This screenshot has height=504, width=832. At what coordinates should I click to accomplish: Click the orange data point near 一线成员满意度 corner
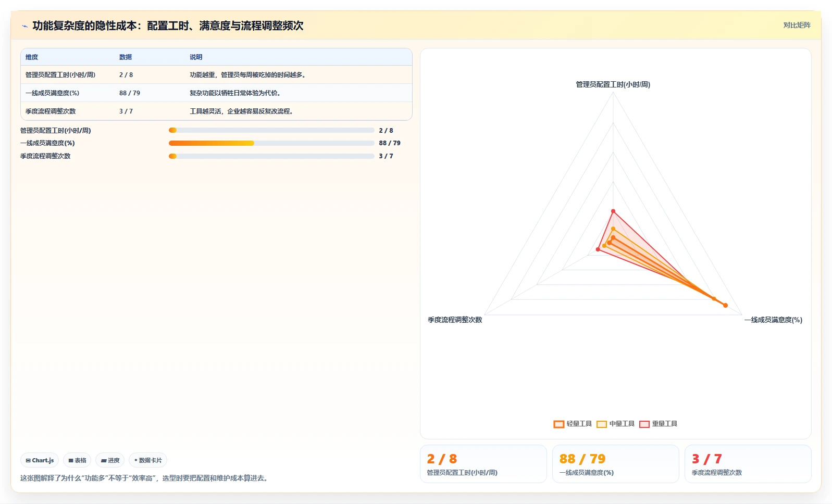pos(725,305)
